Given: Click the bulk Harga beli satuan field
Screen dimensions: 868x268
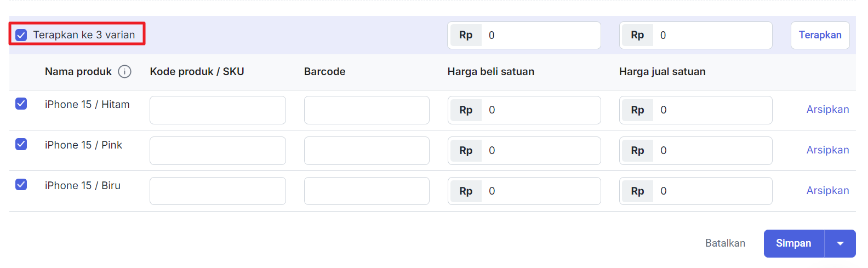Looking at the screenshot, I should pos(540,36).
